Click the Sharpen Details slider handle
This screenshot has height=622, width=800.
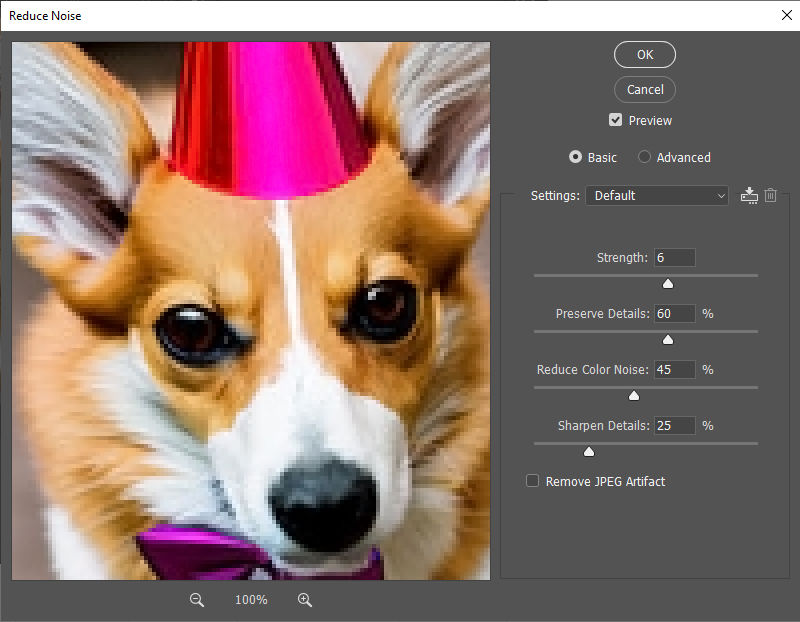[589, 452]
